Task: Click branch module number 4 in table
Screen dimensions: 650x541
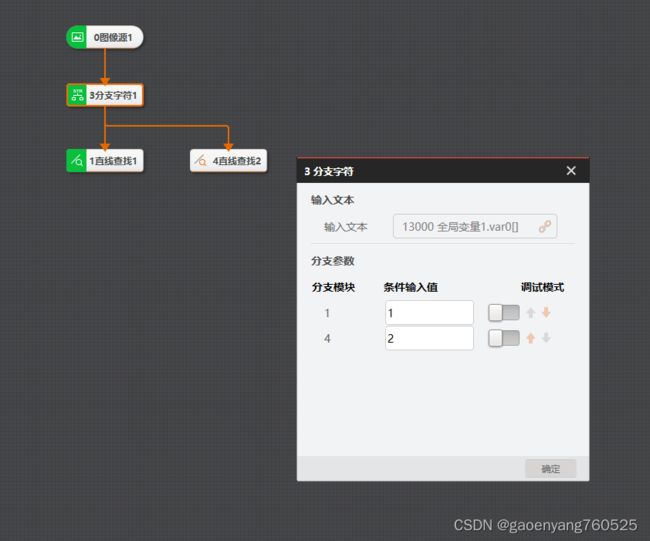Action: click(x=327, y=339)
